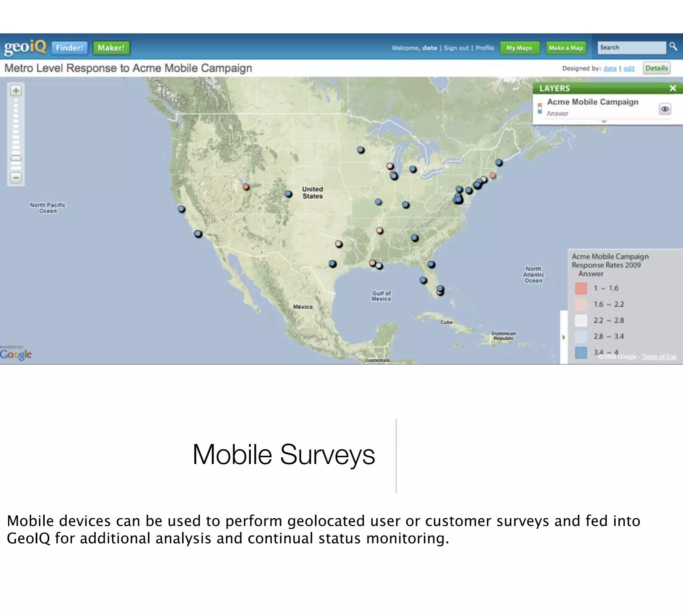Click the search magnifier icon
The height and width of the screenshot is (616, 683).
coord(673,46)
